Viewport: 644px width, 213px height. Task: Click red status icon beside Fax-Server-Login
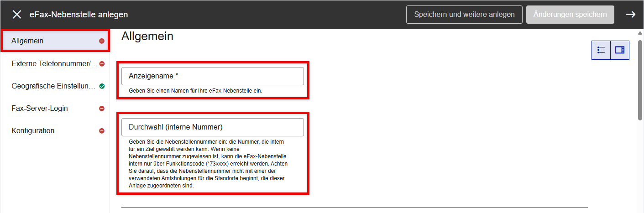tap(102, 109)
